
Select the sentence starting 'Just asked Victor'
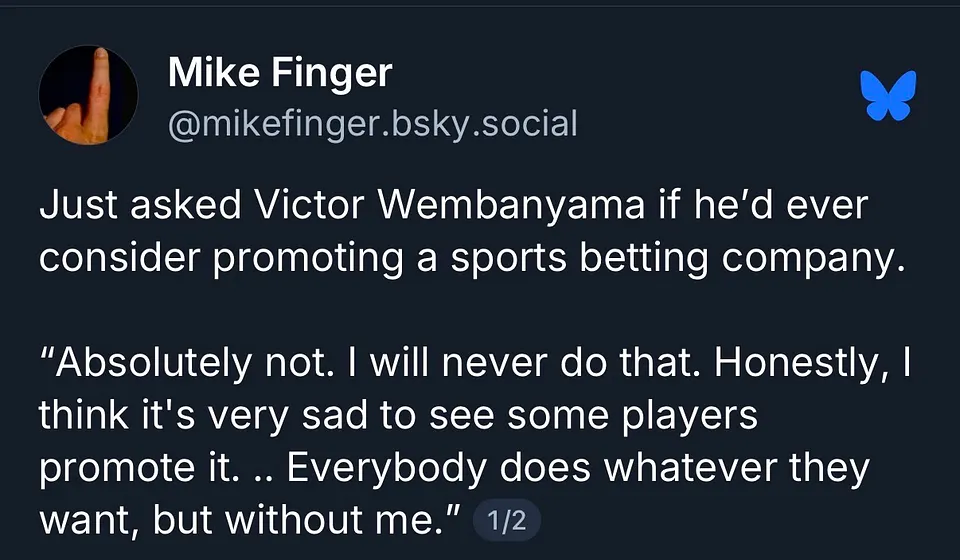coord(471,231)
